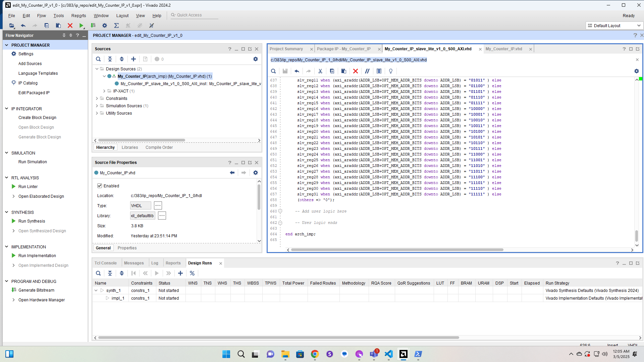
Task: Click the editor's horizontal scrollbar thumb
Action: 397,250
